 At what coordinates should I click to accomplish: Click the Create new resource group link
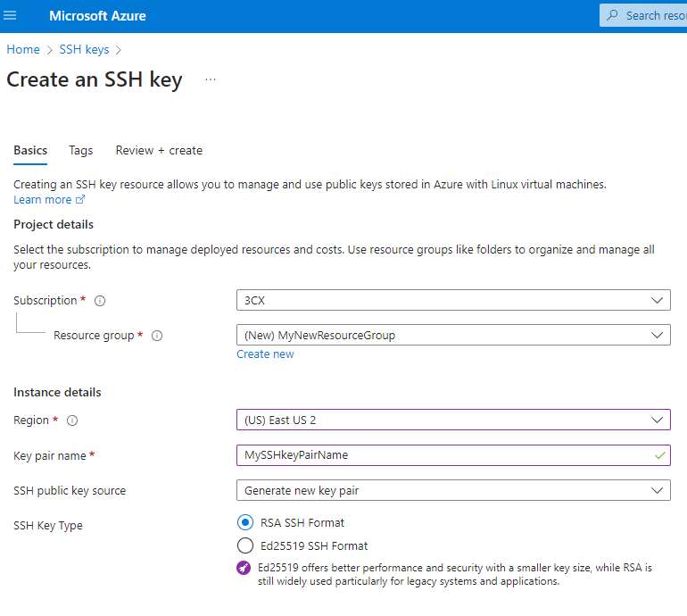[265, 354]
